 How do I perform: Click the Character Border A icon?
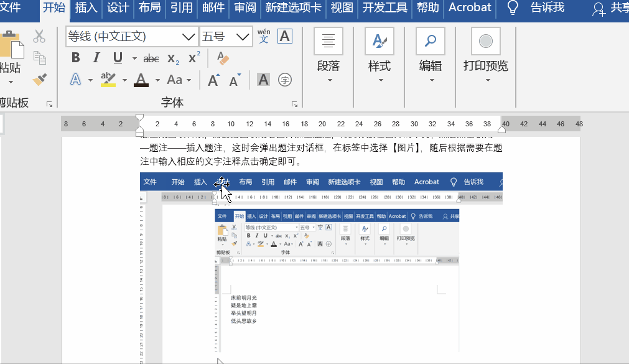[x=285, y=36]
